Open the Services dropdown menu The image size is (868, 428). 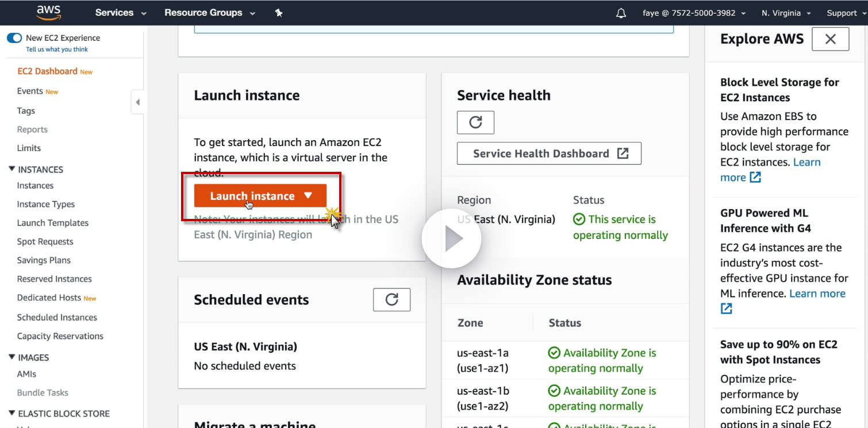point(121,13)
